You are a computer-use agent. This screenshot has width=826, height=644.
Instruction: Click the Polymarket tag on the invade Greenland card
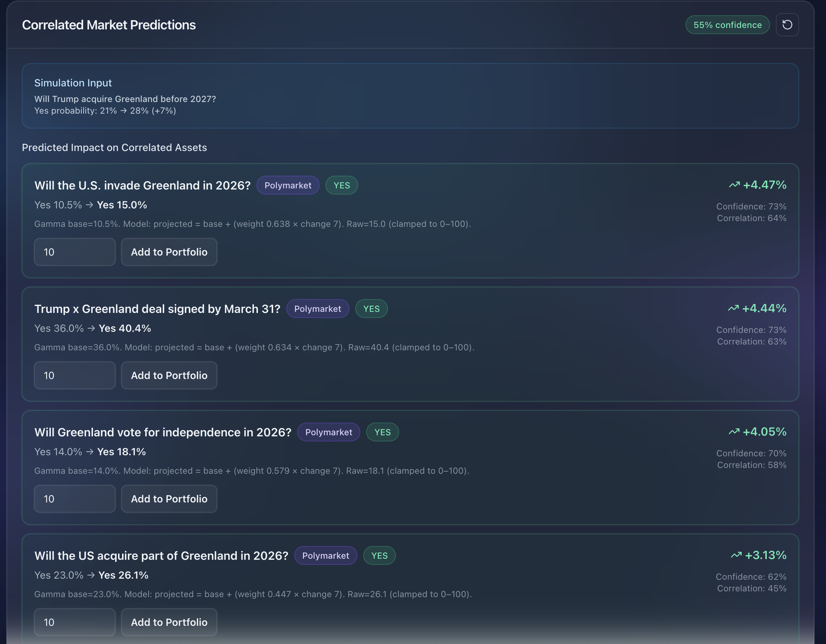tap(288, 186)
